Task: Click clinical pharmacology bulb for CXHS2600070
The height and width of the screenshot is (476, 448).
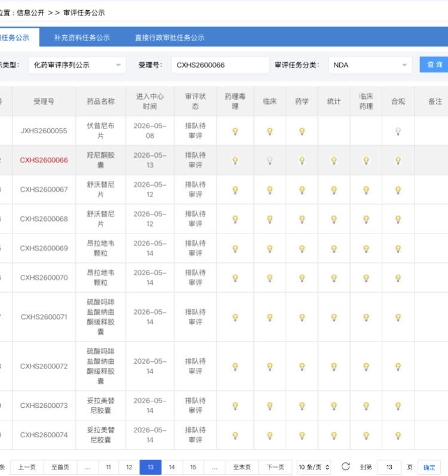Action: coord(366,278)
